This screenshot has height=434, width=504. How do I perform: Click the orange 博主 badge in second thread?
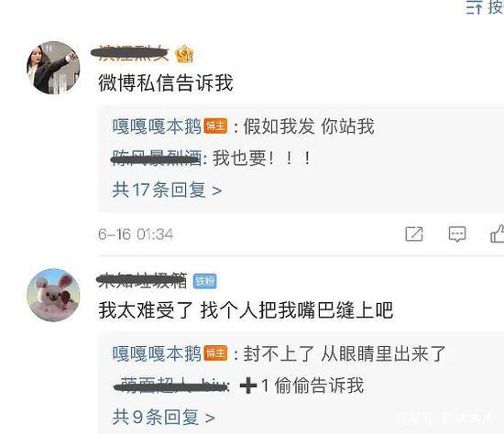click(x=215, y=353)
